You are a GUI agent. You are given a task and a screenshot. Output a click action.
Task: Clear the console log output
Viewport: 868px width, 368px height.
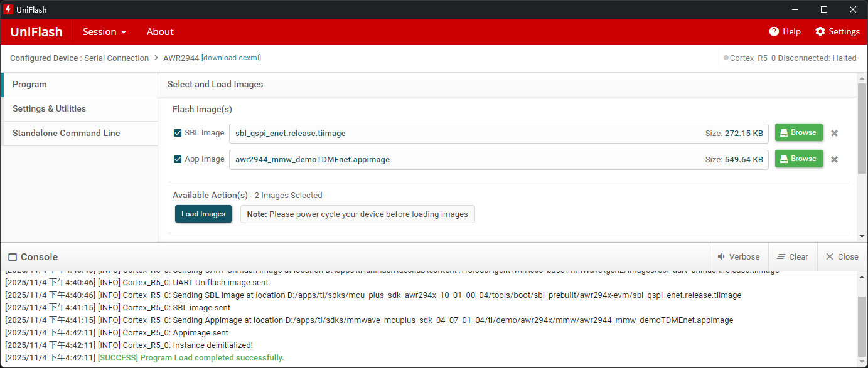[x=792, y=257]
